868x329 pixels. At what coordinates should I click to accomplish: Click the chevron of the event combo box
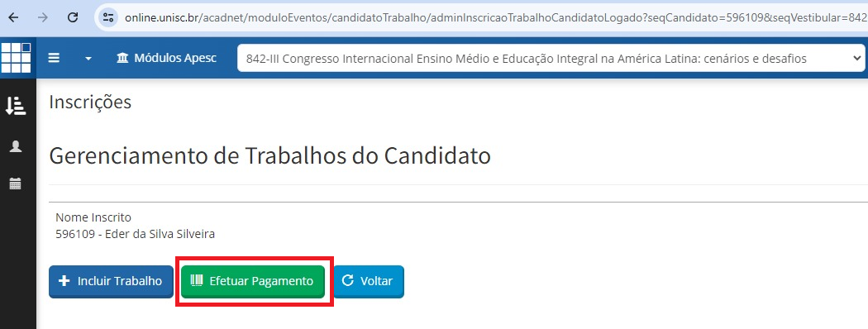coord(856,58)
